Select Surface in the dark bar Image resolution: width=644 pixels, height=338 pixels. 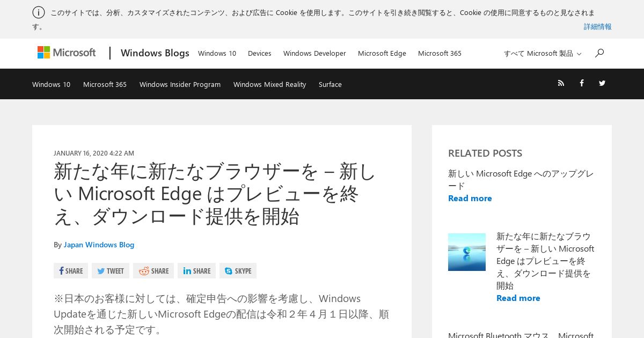click(x=330, y=84)
